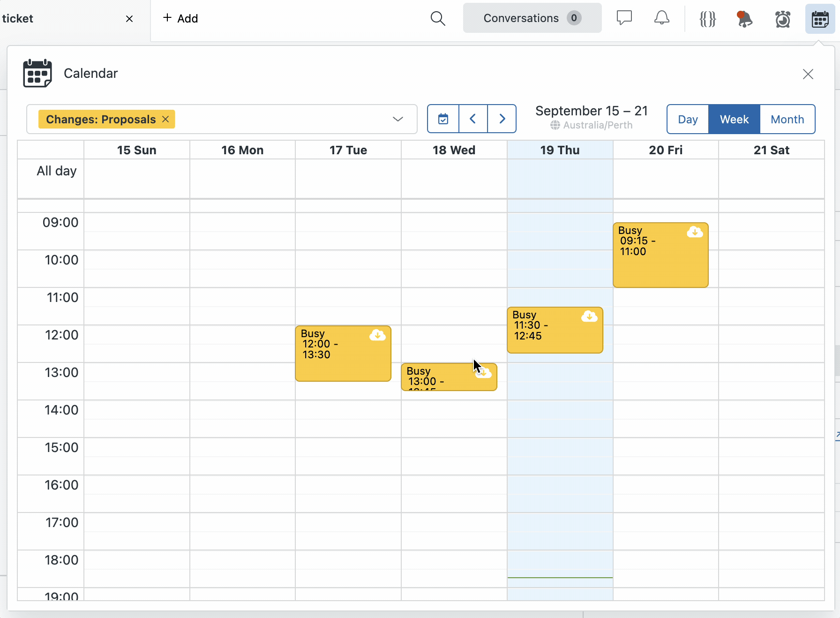Jump to today with calendar-check button
The image size is (840, 618).
click(x=443, y=119)
